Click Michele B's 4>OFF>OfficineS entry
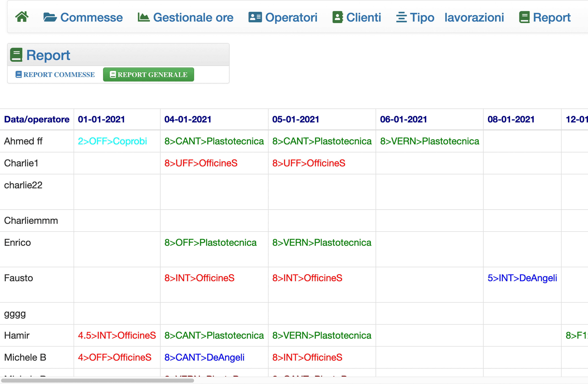Image resolution: width=588 pixels, height=384 pixels. click(115, 358)
